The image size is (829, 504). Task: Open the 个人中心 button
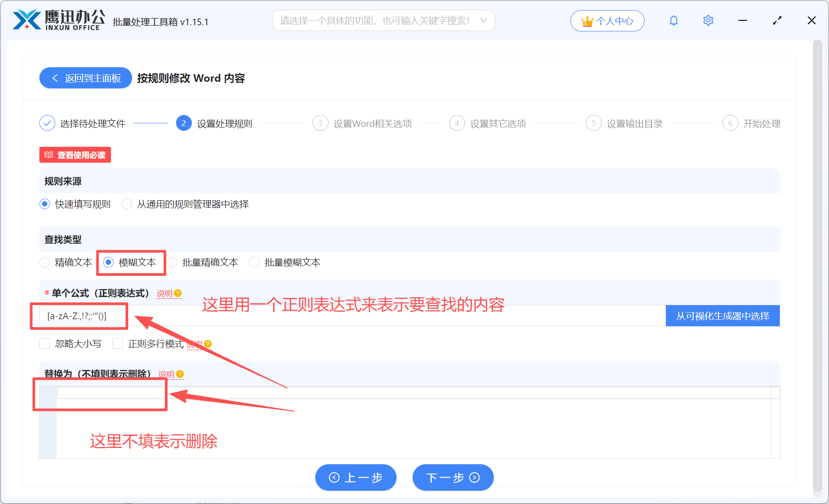pos(607,21)
